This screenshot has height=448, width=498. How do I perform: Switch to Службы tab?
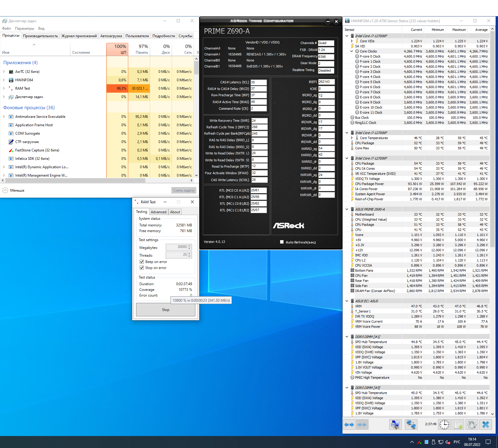click(x=185, y=36)
